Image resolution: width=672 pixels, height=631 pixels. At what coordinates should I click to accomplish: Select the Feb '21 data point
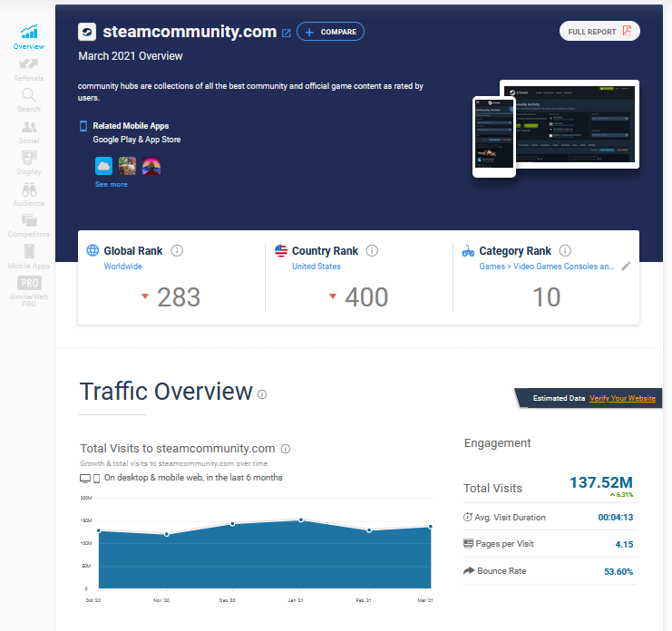pos(369,530)
